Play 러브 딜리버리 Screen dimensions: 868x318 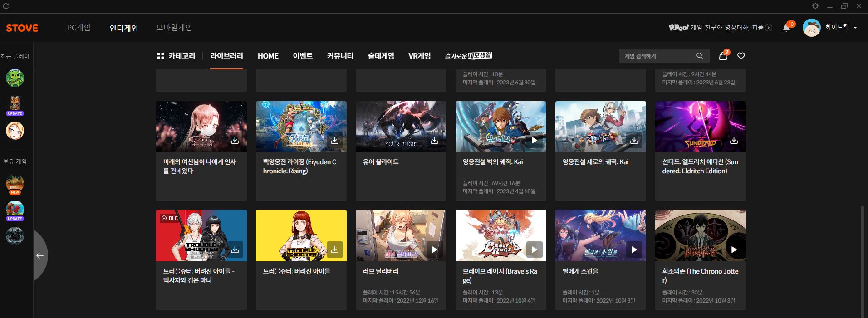[434, 250]
